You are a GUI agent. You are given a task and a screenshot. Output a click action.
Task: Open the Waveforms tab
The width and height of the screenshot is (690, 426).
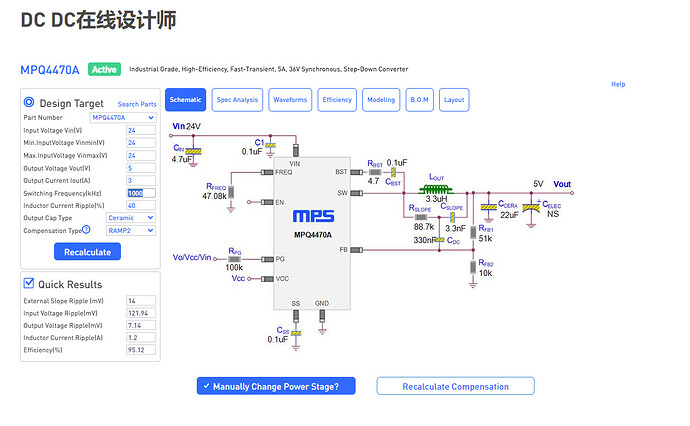[290, 100]
